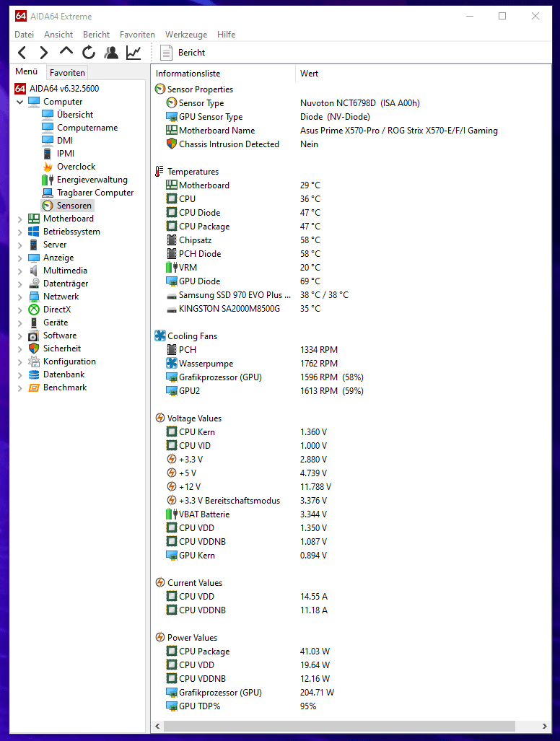Expand the Geräte tree node
This screenshot has width=560, height=741.
click(20, 323)
